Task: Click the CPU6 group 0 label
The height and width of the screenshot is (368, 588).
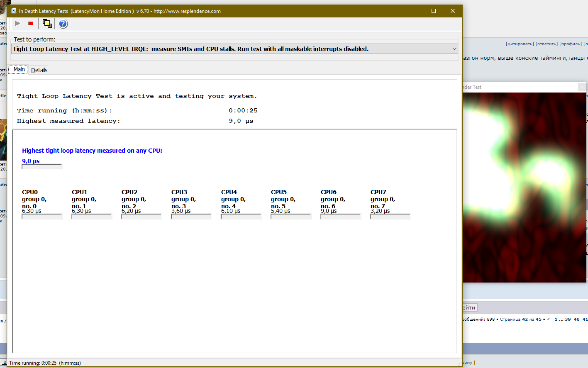Action: point(333,199)
